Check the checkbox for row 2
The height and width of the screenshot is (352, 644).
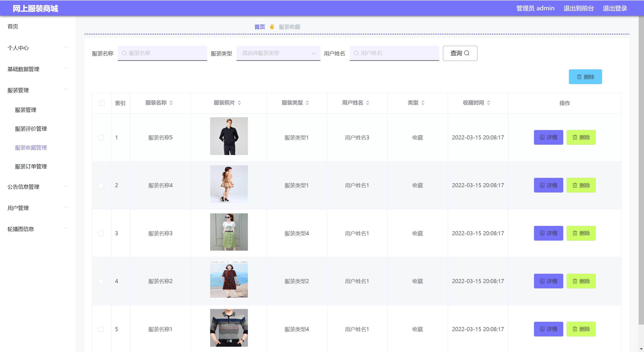click(101, 185)
